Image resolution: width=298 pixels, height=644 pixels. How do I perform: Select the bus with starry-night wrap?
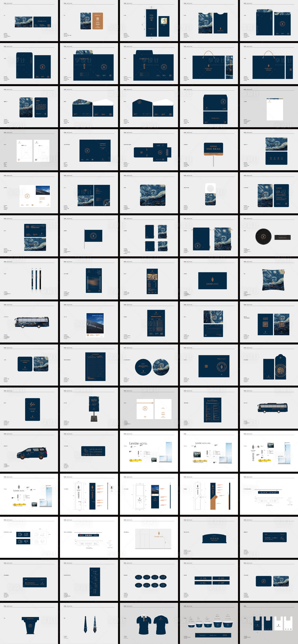click(32, 322)
